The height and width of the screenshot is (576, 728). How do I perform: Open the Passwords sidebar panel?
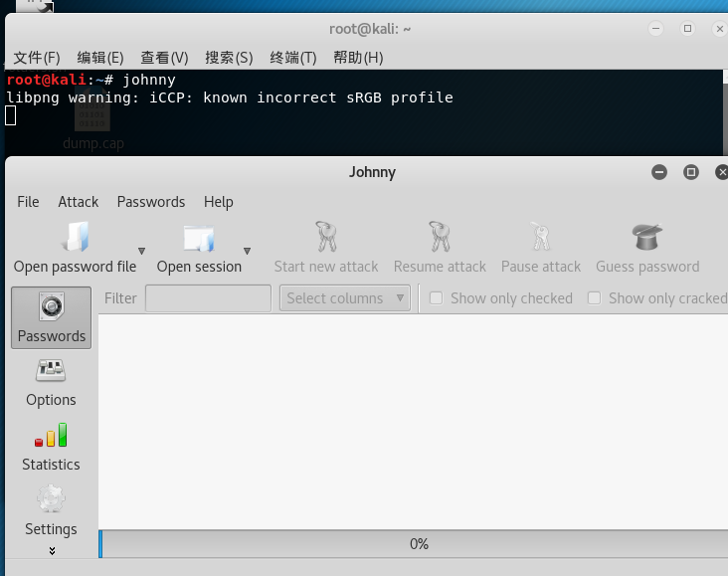click(x=51, y=318)
